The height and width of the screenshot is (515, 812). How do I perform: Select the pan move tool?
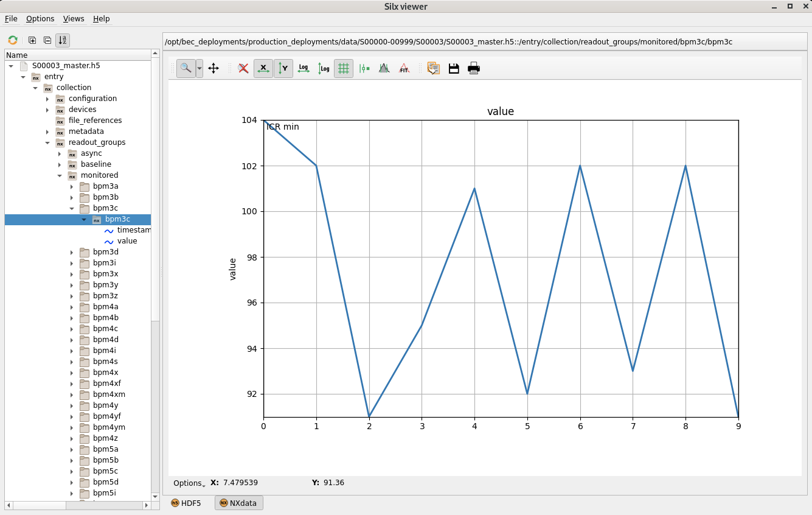coord(213,68)
